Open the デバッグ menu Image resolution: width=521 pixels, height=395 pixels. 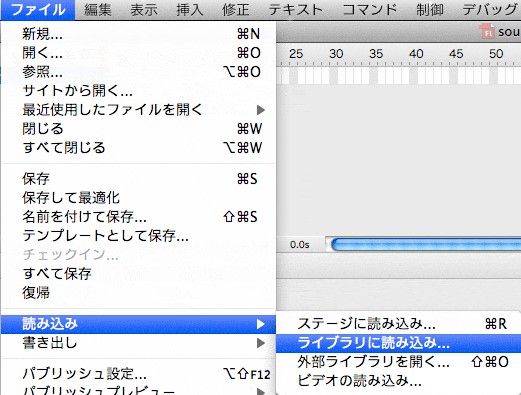490,10
